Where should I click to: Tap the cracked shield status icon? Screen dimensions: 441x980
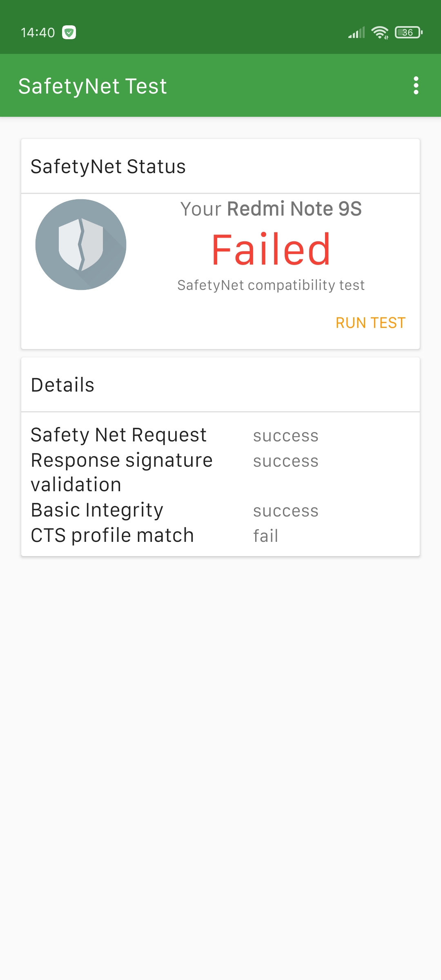pos(81,245)
